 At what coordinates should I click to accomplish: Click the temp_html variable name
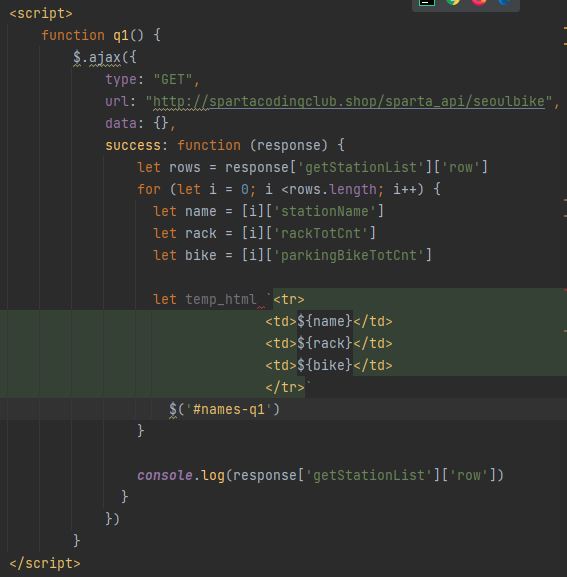(220, 299)
